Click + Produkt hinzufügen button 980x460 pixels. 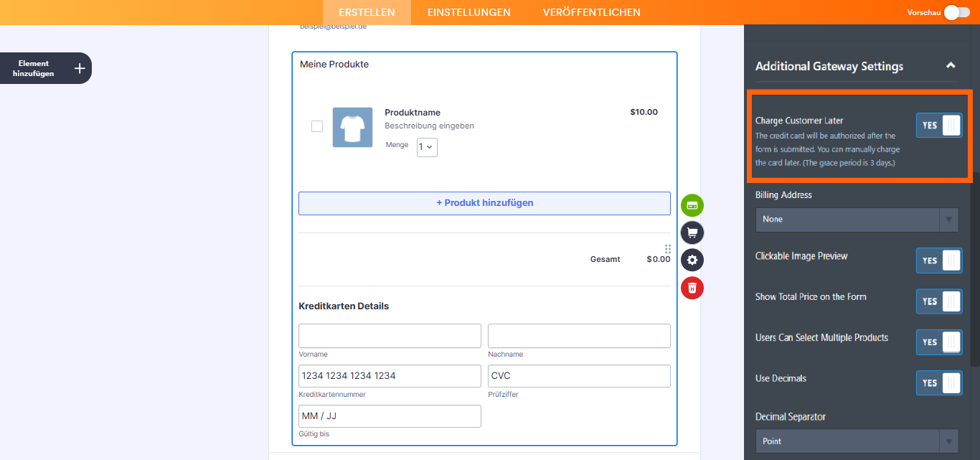coord(484,203)
